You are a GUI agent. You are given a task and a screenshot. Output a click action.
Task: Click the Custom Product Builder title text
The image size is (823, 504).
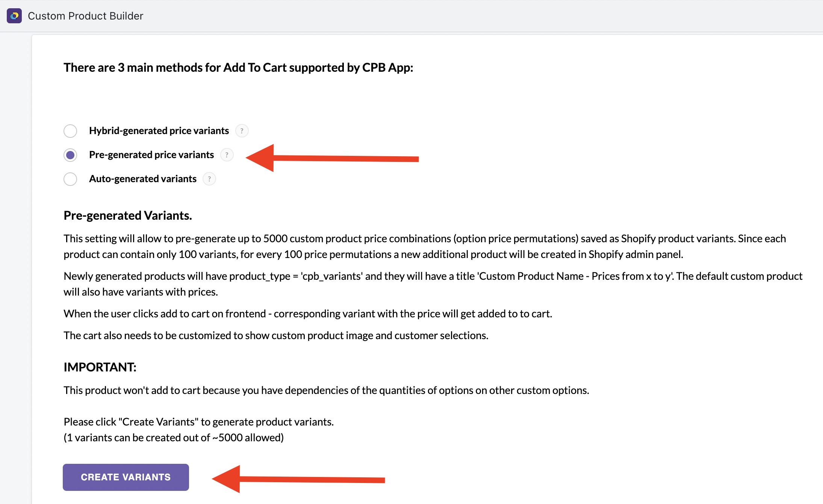pos(86,16)
